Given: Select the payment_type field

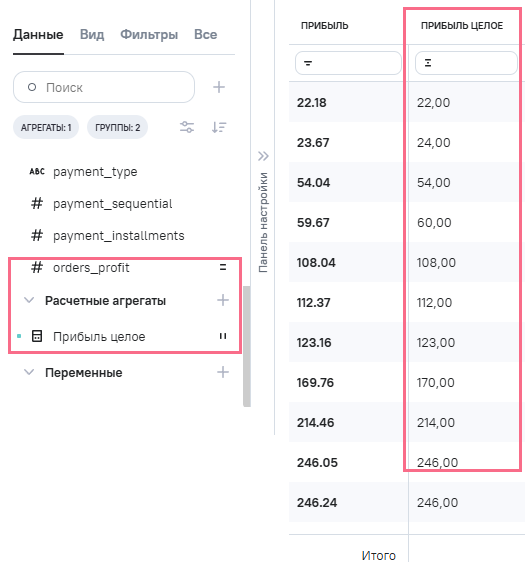Looking at the screenshot, I should pos(95,172).
